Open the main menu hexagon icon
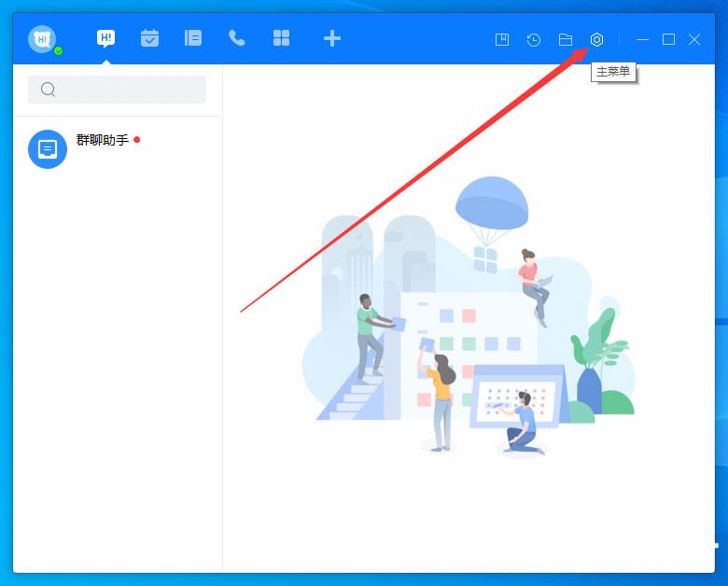This screenshot has height=586, width=728. [596, 39]
